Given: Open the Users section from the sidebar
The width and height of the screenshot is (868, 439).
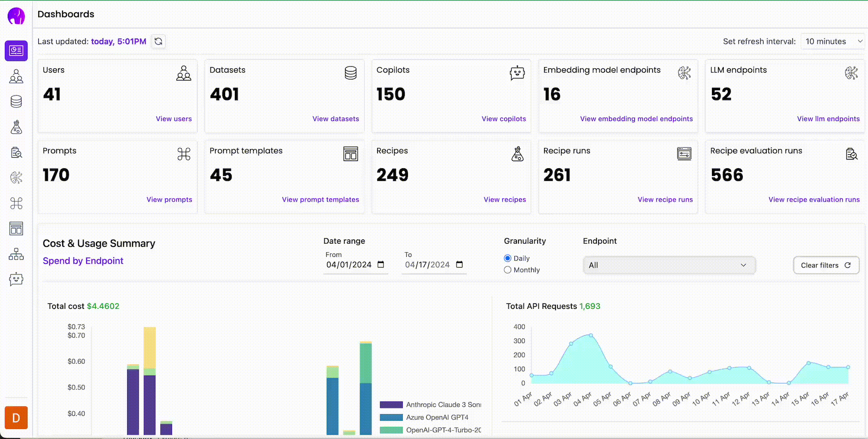Looking at the screenshot, I should (x=16, y=76).
